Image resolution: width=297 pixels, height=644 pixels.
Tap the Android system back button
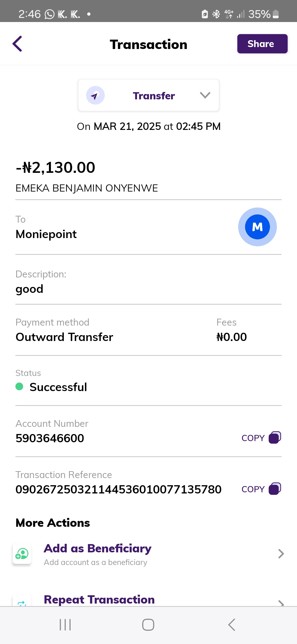click(x=232, y=625)
